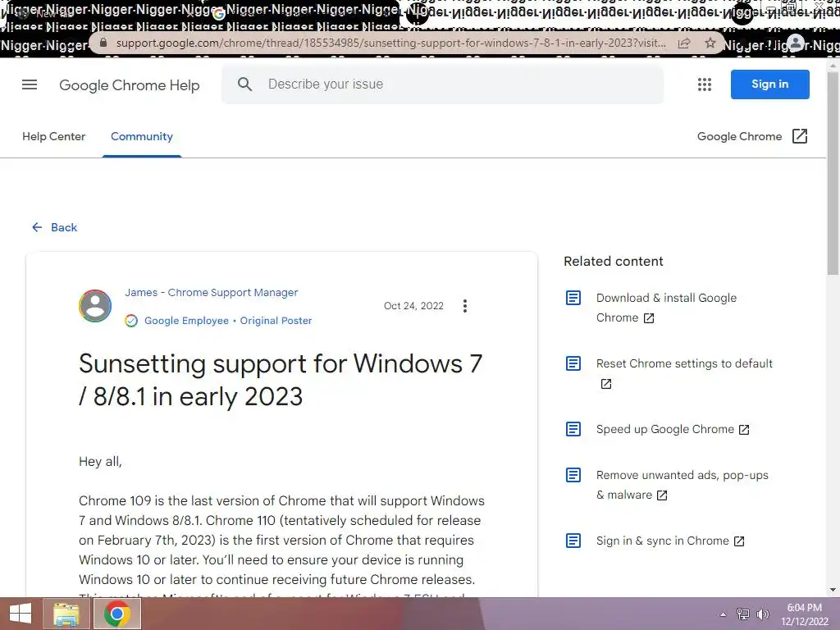This screenshot has height=630, width=840.
Task: Click document icon beside Speed up Chrome
Action: [x=573, y=429]
